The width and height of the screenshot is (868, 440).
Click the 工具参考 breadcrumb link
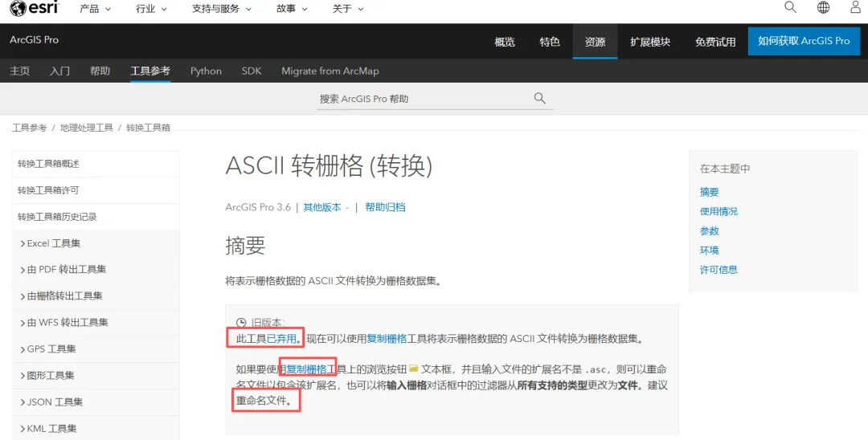coord(30,128)
